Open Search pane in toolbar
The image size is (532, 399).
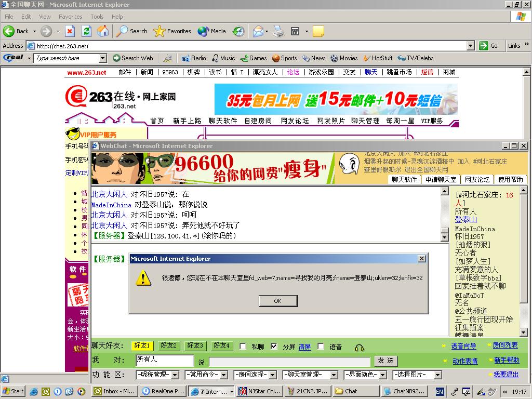click(x=131, y=31)
